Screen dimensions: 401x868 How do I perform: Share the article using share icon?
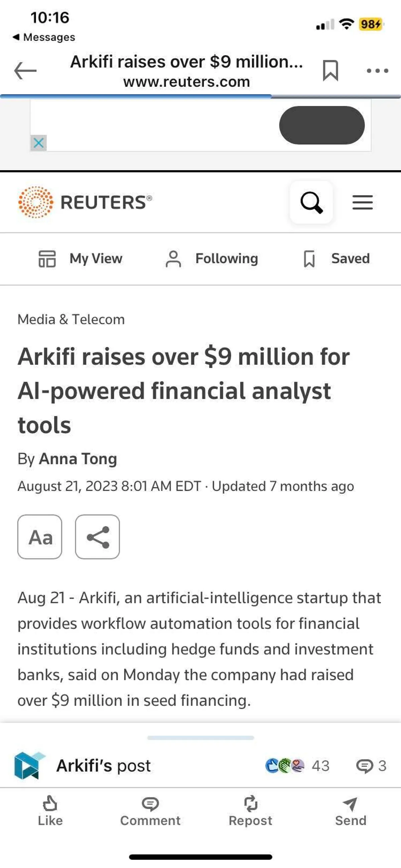click(x=97, y=537)
